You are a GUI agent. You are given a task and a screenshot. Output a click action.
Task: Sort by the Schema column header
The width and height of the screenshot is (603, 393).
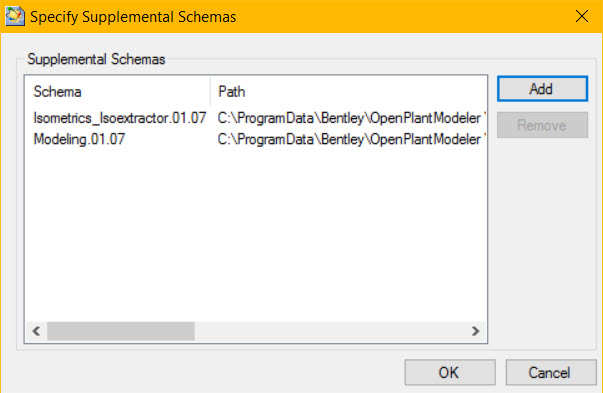(x=118, y=92)
